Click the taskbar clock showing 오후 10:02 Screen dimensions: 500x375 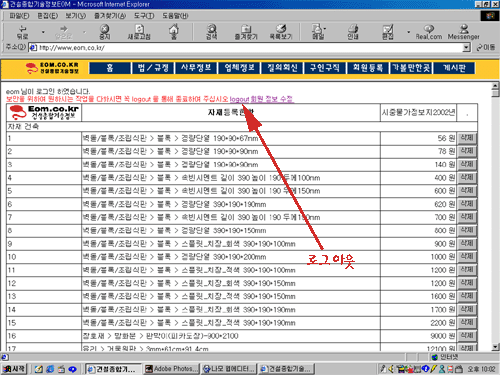(x=481, y=369)
